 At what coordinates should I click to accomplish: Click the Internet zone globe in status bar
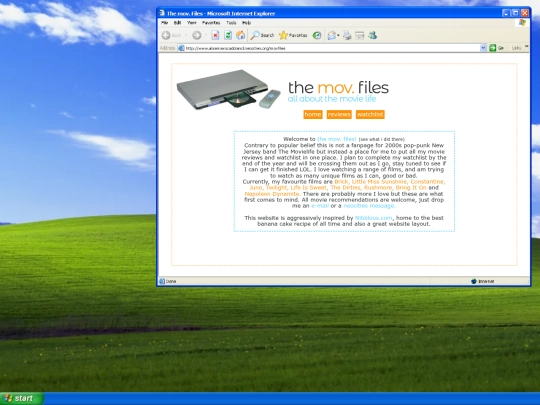click(474, 281)
